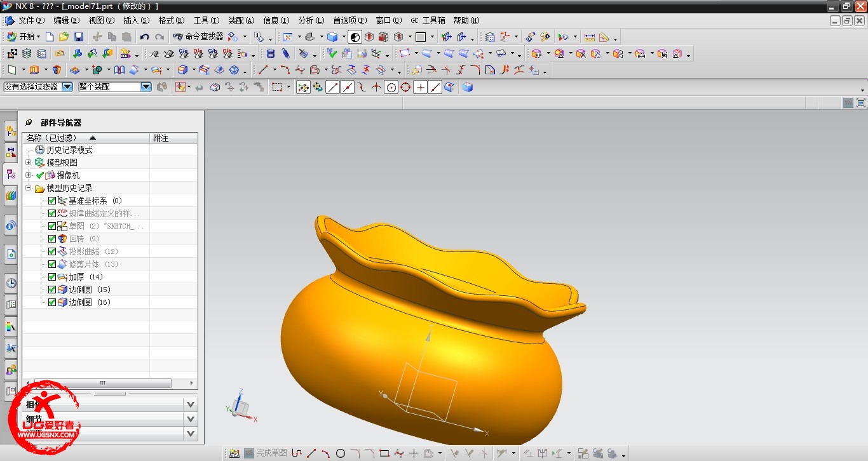Click the Studio Spline tool in bottom toolbar
Viewport: 868px width, 461px height.
399,453
